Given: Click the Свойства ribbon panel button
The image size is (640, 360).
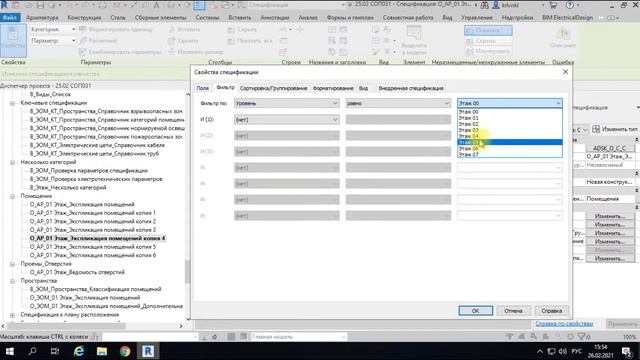Looking at the screenshot, I should pyautogui.click(x=13, y=40).
